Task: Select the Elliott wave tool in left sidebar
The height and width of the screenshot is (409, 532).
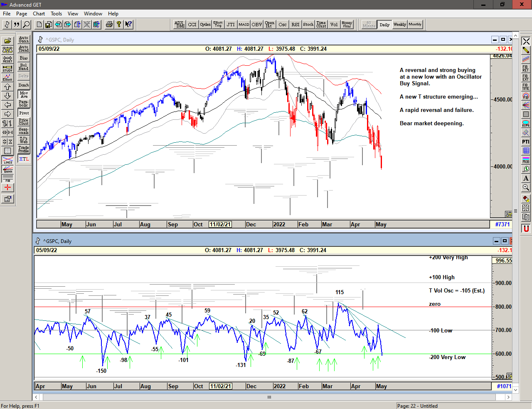Action: point(7,77)
